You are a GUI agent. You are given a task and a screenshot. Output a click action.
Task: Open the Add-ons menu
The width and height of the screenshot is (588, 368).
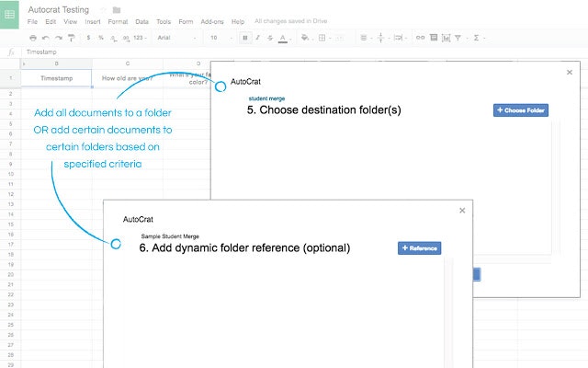(212, 22)
